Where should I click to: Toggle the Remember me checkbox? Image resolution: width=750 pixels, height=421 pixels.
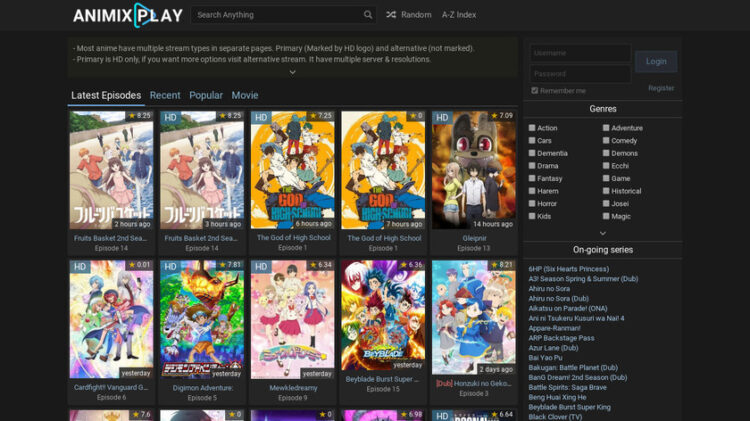coord(535,90)
